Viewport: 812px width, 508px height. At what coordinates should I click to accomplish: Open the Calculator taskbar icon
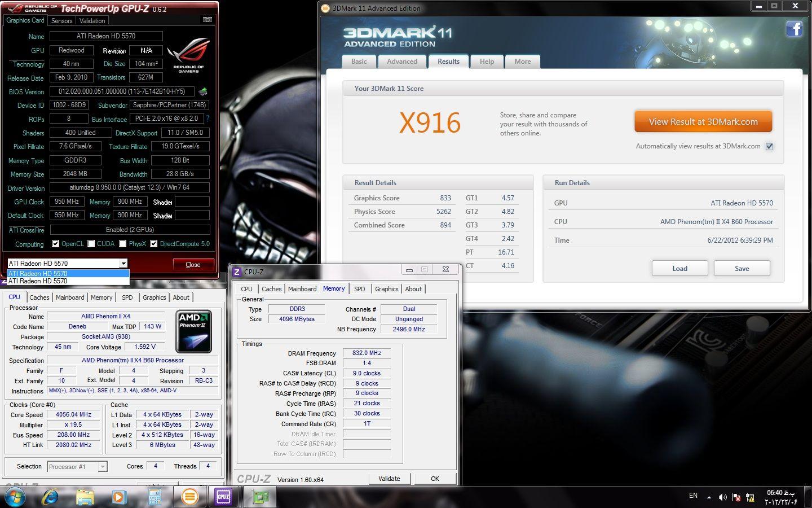tap(155, 497)
